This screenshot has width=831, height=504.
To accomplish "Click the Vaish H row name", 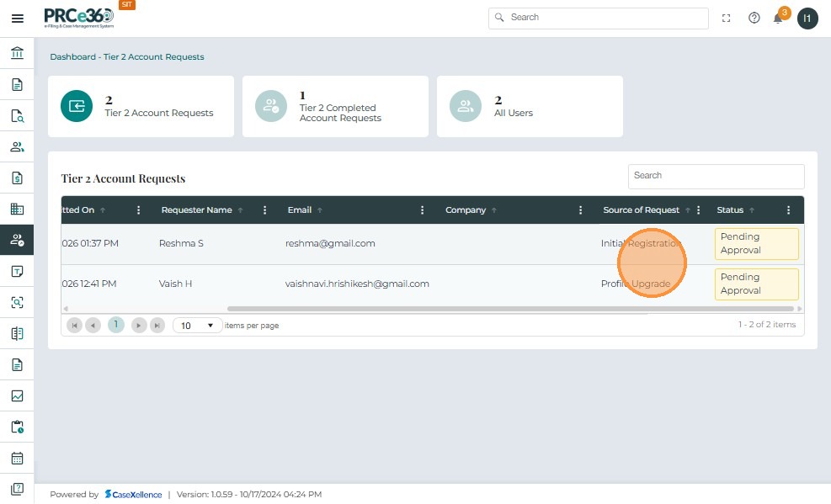I will tap(175, 284).
